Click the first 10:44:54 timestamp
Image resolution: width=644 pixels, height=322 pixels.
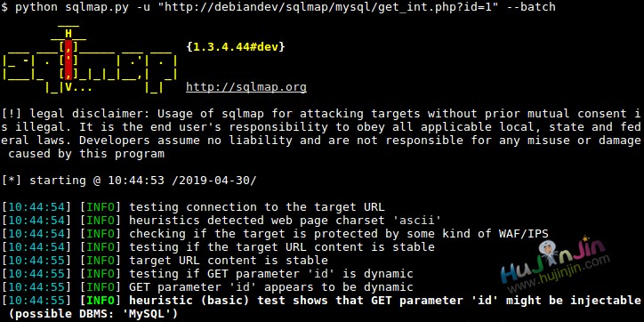click(x=36, y=207)
